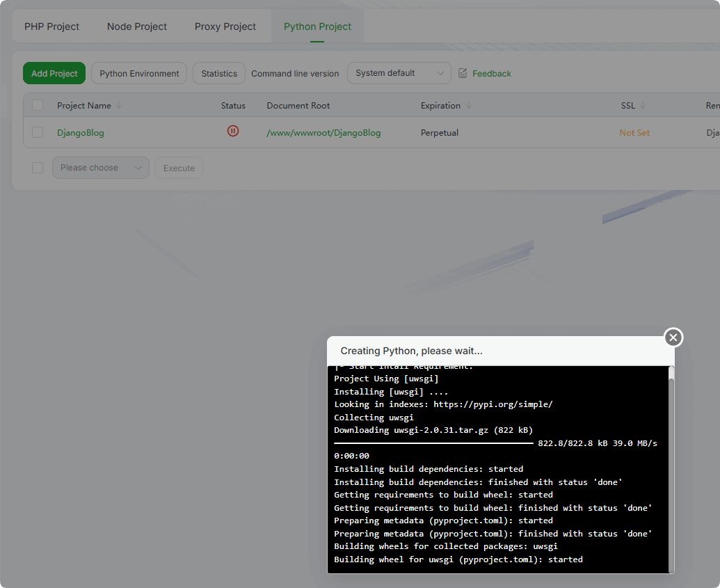Click the Statistics button

(x=219, y=73)
